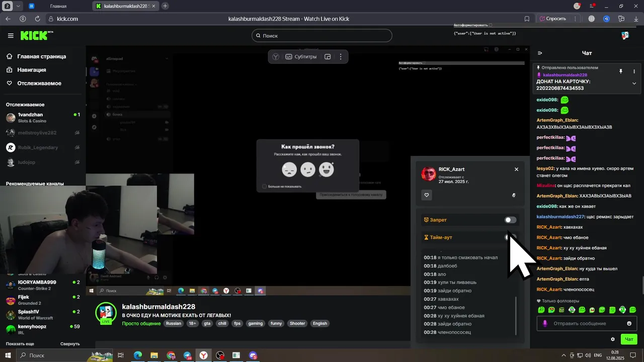644x362 pixels.
Task: Switch to the kalashburmaldash228 browser tab
Action: pyautogui.click(x=126, y=6)
